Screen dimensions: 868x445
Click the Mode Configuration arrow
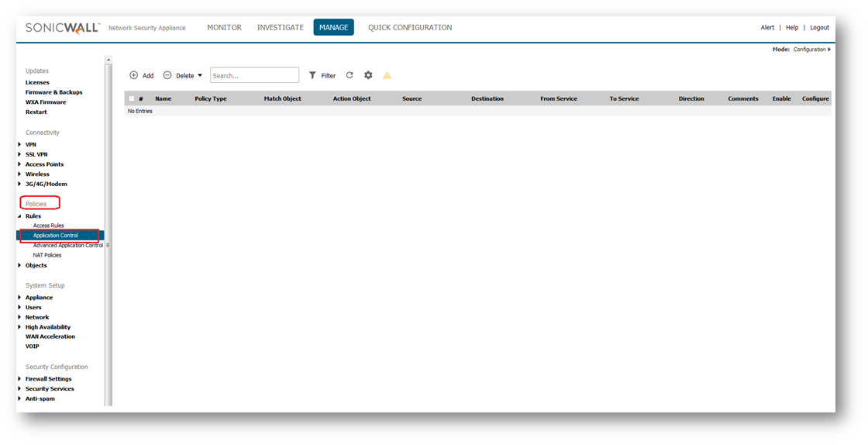pyautogui.click(x=829, y=50)
